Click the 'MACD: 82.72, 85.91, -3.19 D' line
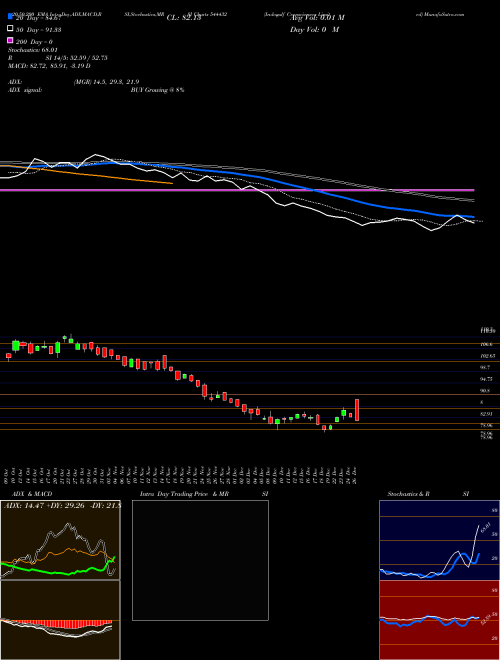500x660 pixels. click(x=49, y=66)
